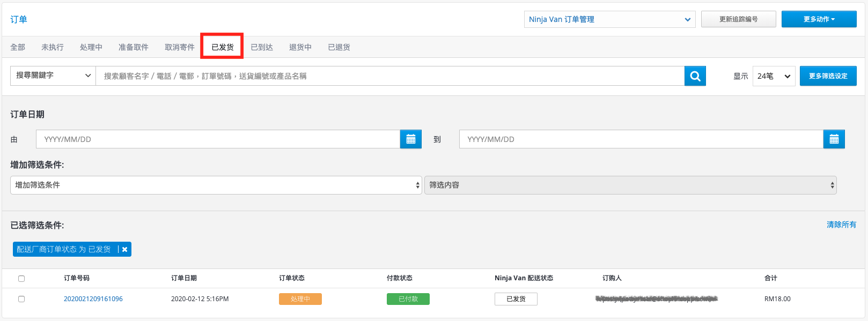Open the 增加筛选条件 select box
The width and height of the screenshot is (868, 321).
click(216, 185)
